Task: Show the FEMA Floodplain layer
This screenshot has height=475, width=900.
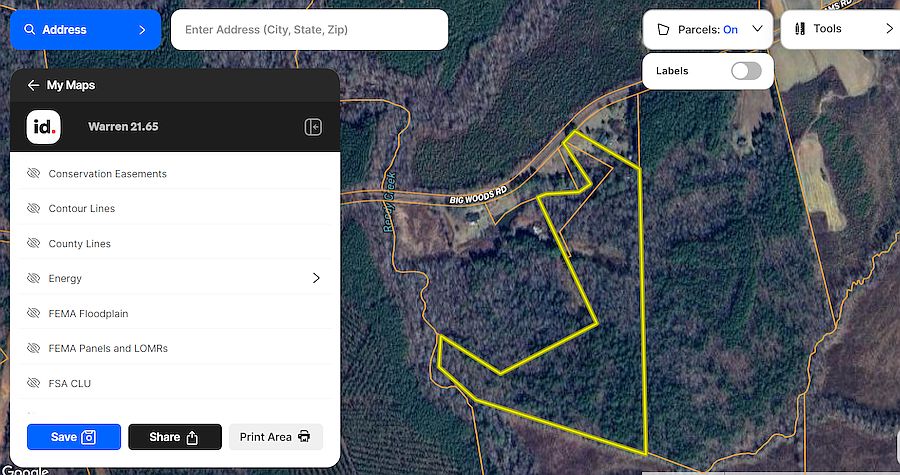Action: tap(34, 313)
